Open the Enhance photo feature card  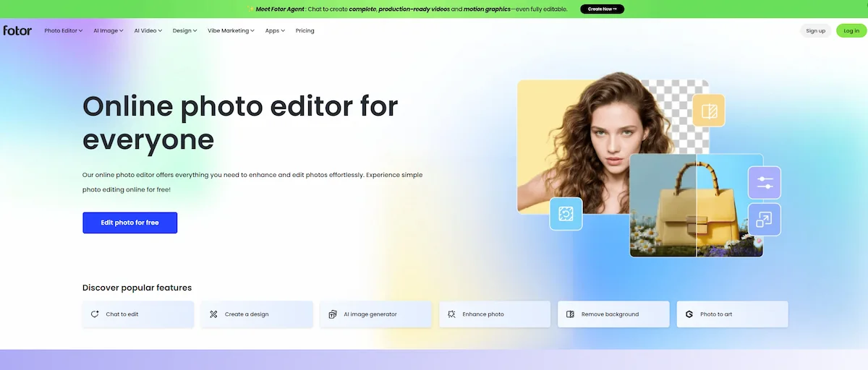coord(495,314)
